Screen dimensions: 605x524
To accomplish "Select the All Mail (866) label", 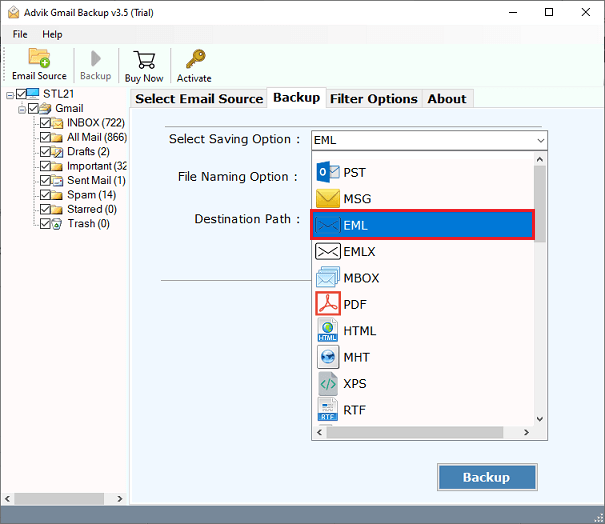I will [x=97, y=137].
